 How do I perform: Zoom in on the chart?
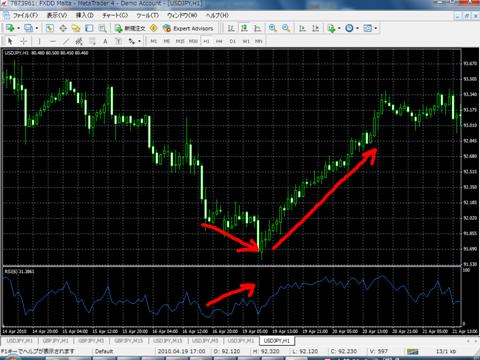click(273, 28)
